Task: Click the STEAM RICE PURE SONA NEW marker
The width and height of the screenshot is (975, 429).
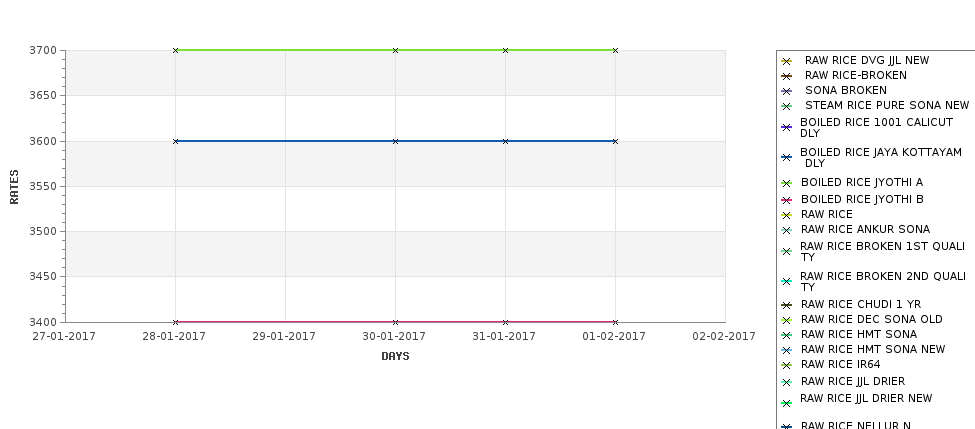Action: (x=787, y=106)
